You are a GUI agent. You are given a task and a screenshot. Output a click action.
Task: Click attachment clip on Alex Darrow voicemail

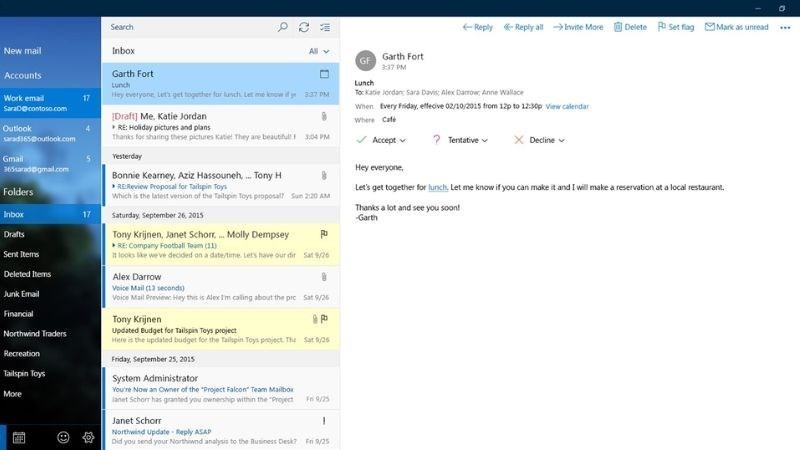pyautogui.click(x=324, y=277)
